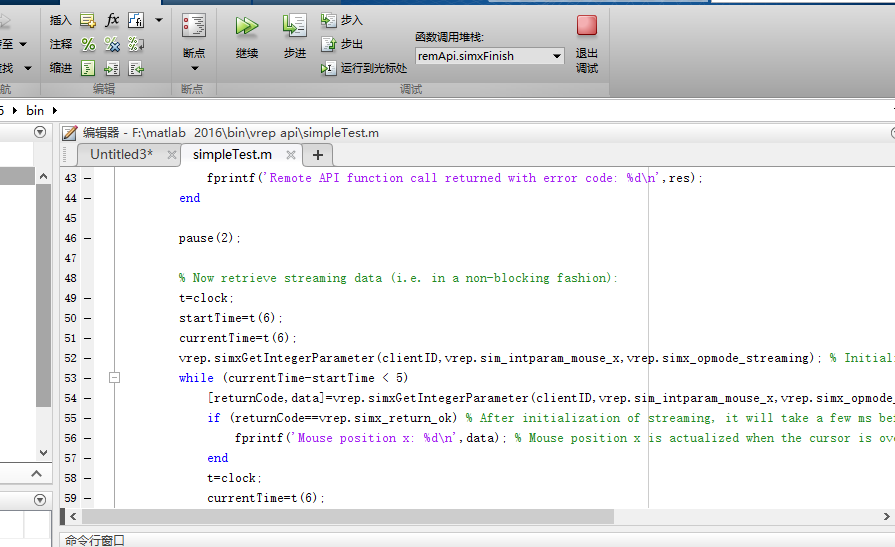Viewport: 895px width, 547px height.
Task: Set a breakpoint at line 43
Action: coord(87,178)
